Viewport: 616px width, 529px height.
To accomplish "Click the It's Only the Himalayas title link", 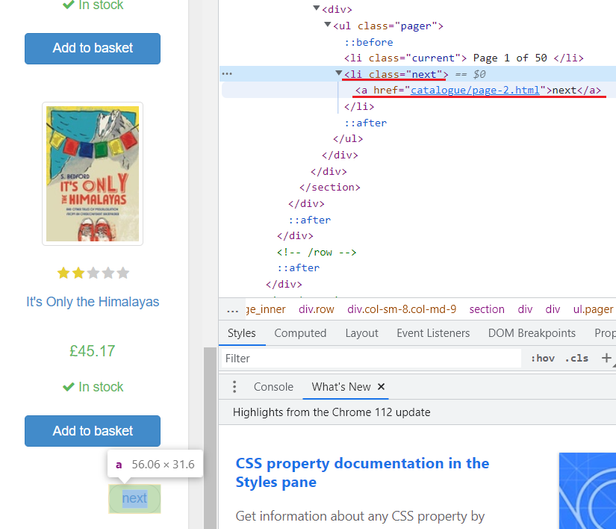I will click(92, 302).
